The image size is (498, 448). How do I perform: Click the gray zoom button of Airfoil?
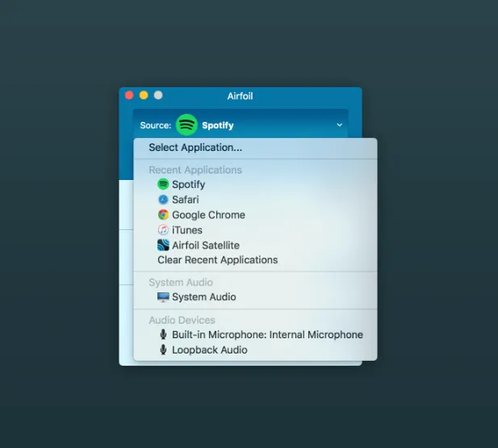[158, 95]
